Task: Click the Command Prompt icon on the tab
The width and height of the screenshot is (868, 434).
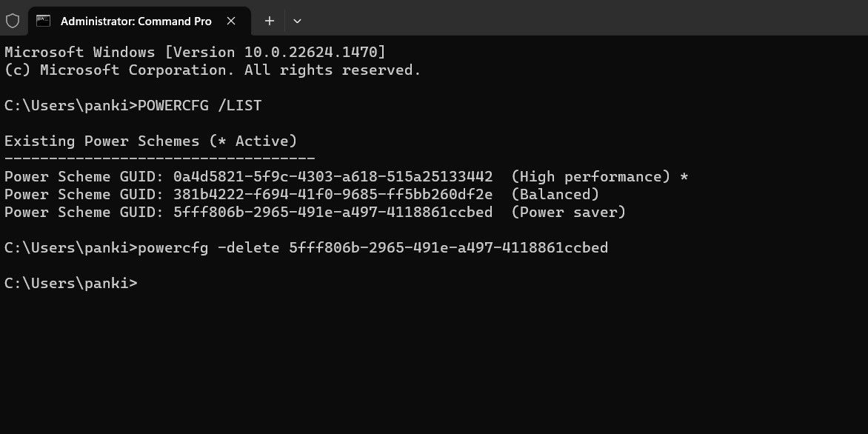Action: (41, 21)
